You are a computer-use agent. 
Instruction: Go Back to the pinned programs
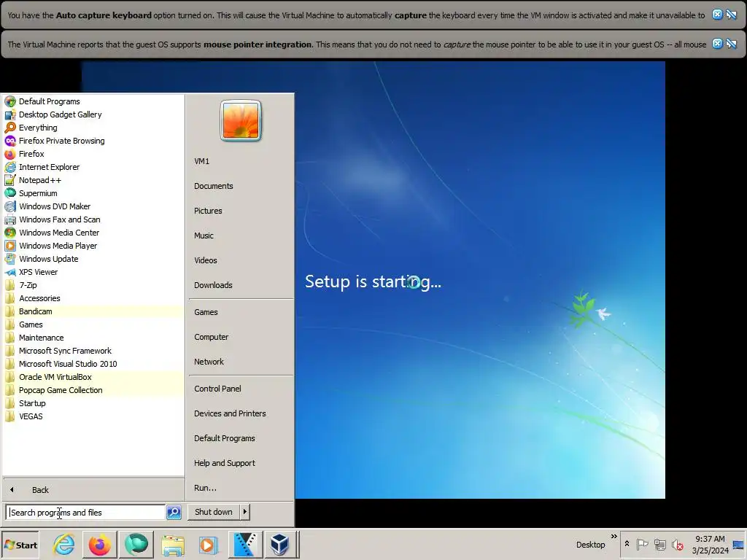tap(93, 489)
